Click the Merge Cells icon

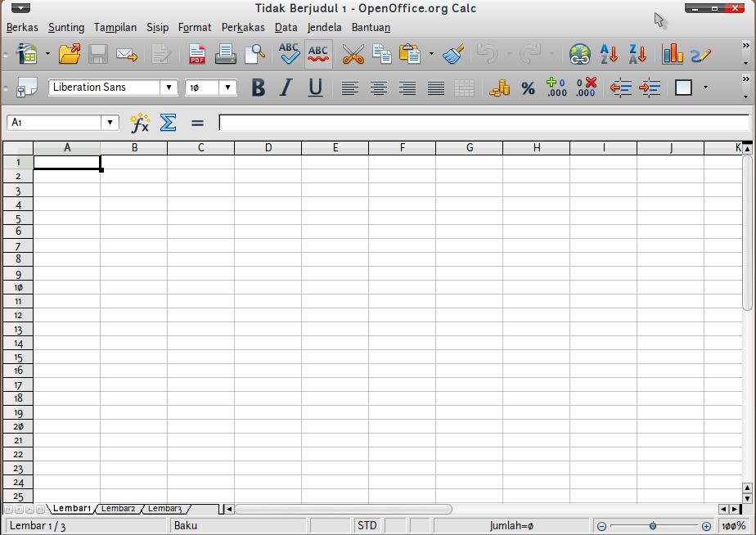464,88
